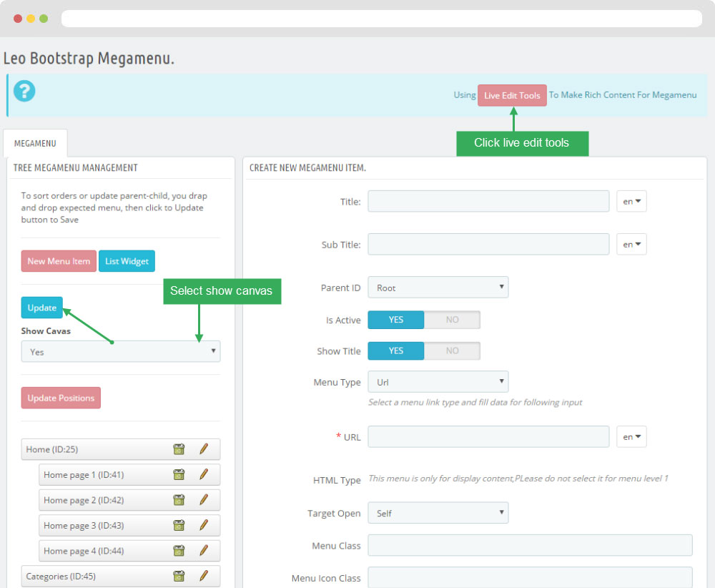Screen dimensions: 715x588
Task: Open the Menu Type dropdown
Action: pos(438,382)
